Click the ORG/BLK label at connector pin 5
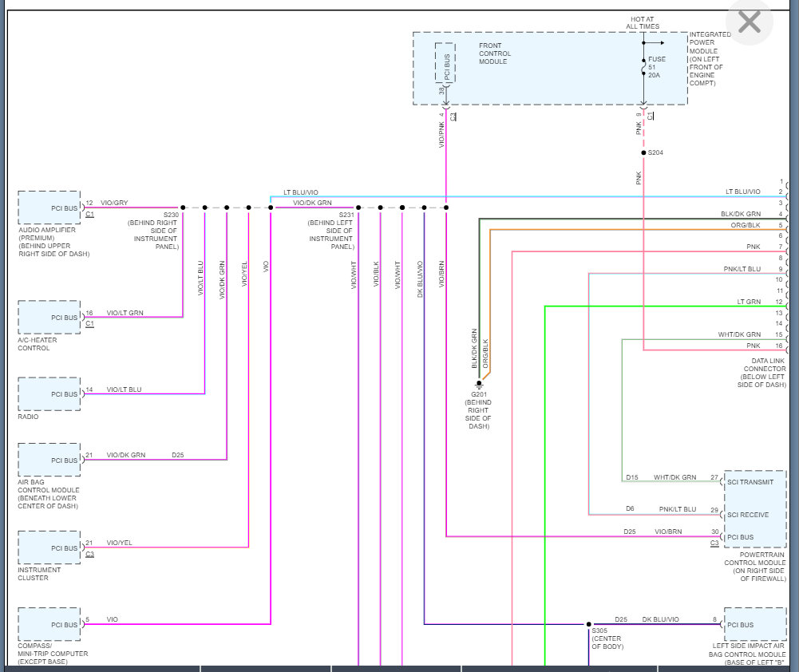Image resolution: width=799 pixels, height=672 pixels. pos(746,225)
